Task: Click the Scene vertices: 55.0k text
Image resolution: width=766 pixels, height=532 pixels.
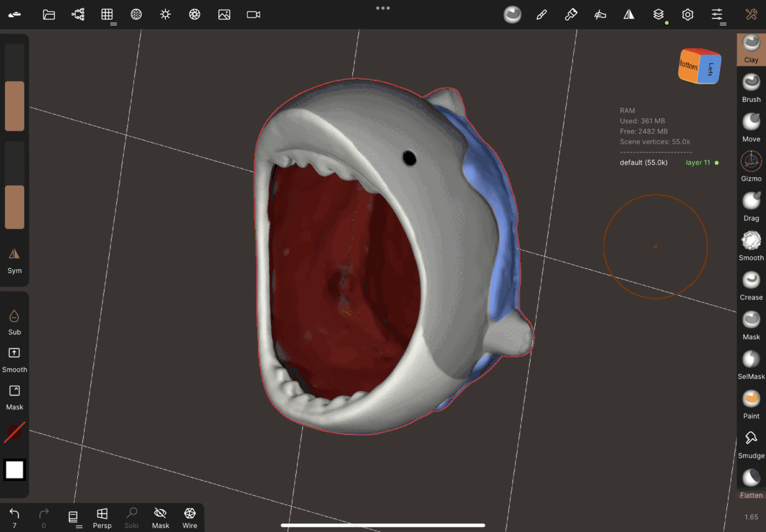Action: pos(655,142)
